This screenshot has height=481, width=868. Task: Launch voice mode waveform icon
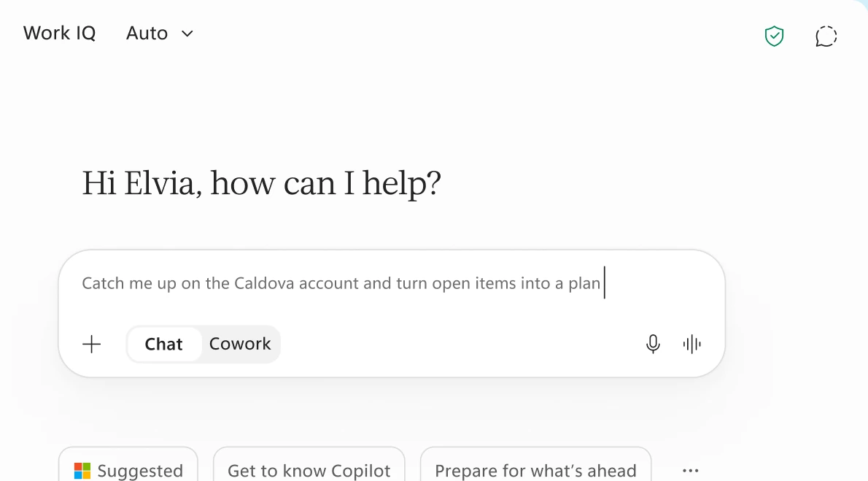coord(692,344)
